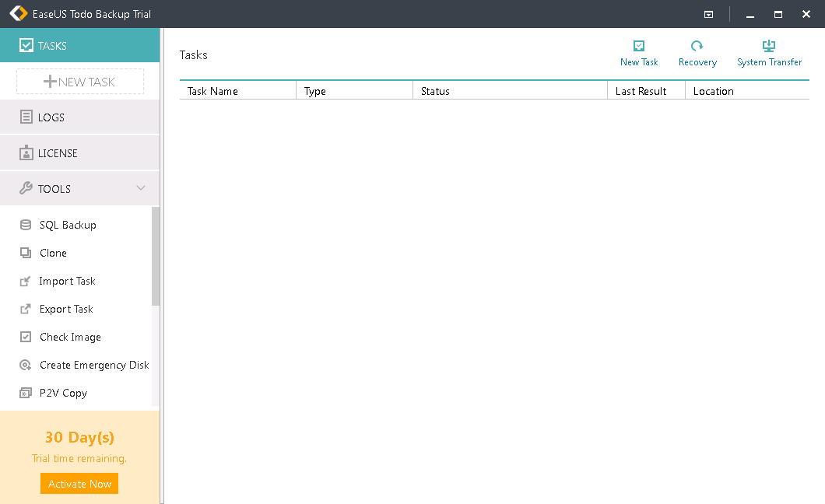Viewport: 825px width, 504px height.
Task: Select the TASKS sidebar tab
Action: (80, 45)
